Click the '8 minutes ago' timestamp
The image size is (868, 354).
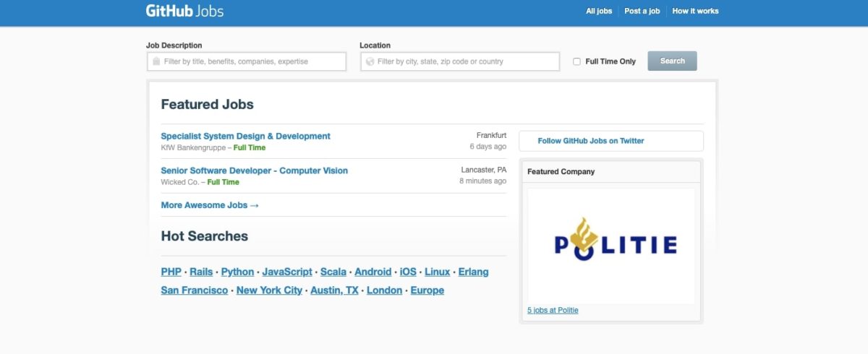click(482, 181)
